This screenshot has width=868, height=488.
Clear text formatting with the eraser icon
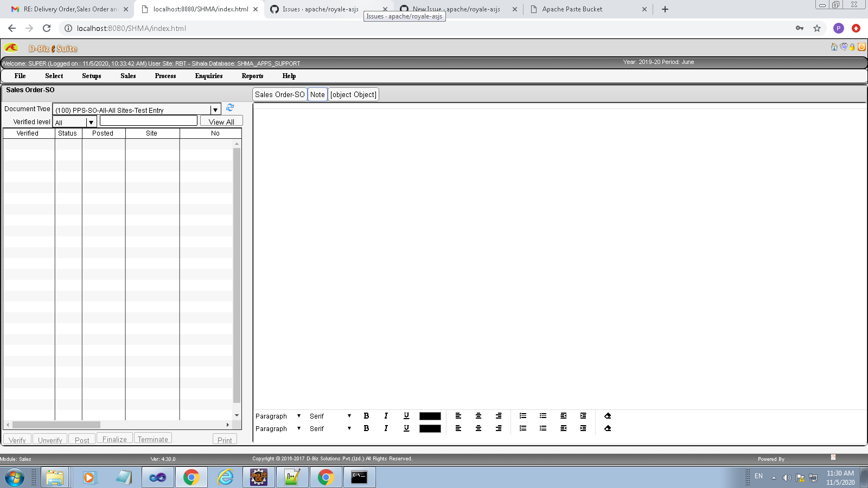click(607, 416)
